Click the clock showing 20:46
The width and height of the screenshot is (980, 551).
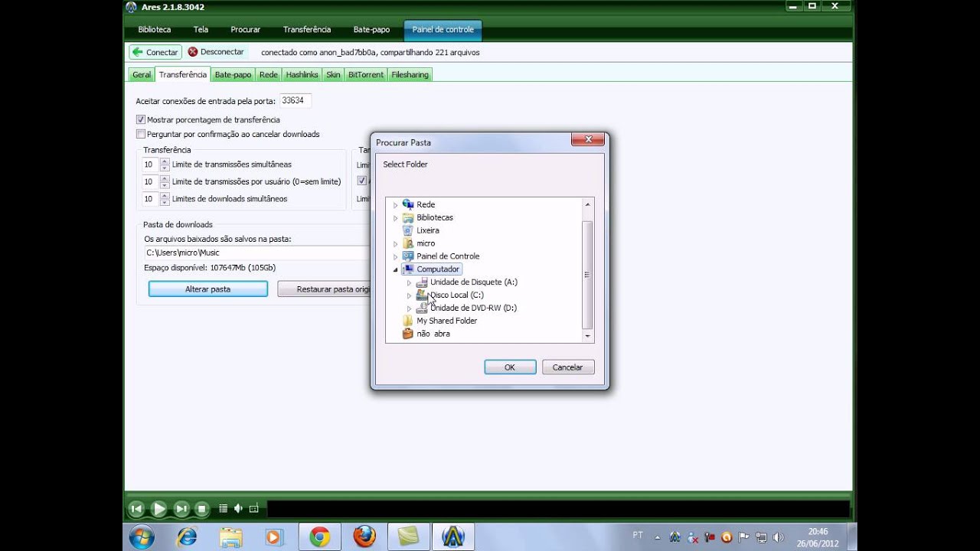818,531
